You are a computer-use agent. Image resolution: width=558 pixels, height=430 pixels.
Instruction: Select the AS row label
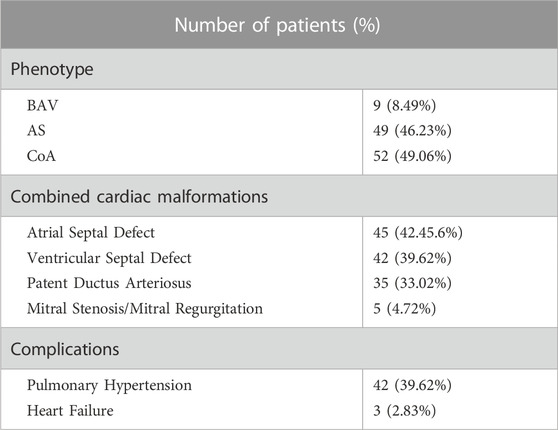click(36, 131)
